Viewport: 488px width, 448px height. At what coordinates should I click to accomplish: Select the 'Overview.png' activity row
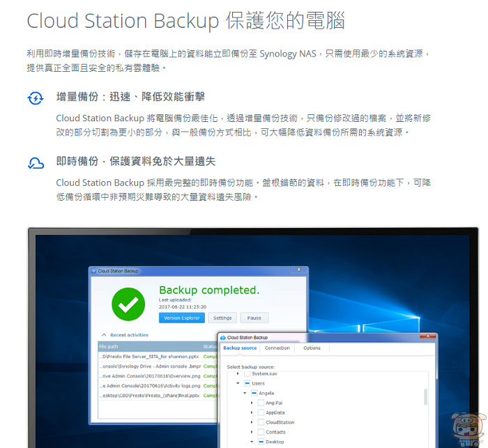click(158, 376)
